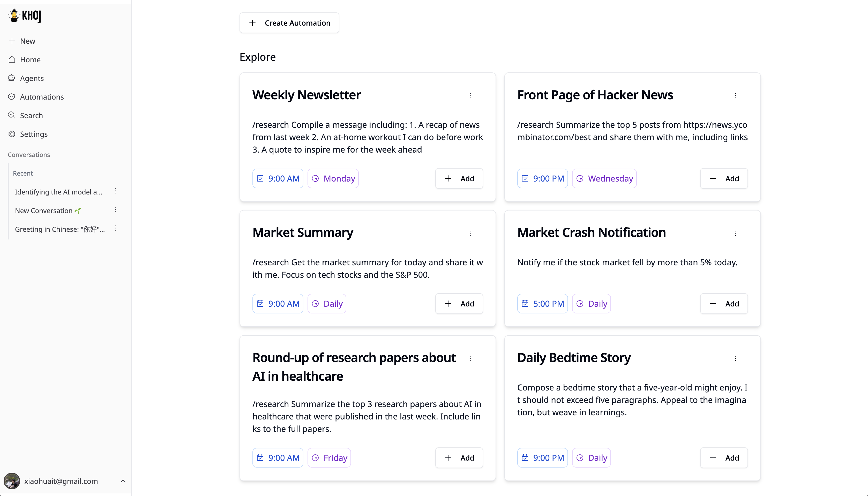Click the user profile avatar picture
868x496 pixels.
[12, 481]
